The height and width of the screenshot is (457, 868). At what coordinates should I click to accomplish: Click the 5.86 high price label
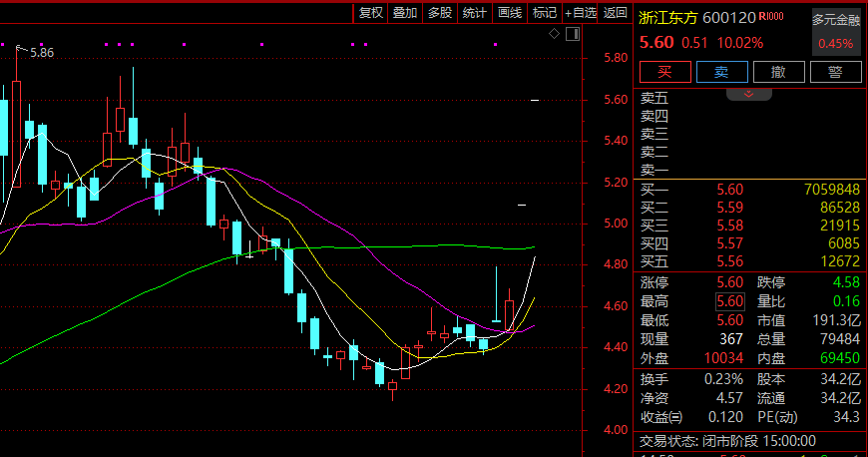(x=42, y=53)
